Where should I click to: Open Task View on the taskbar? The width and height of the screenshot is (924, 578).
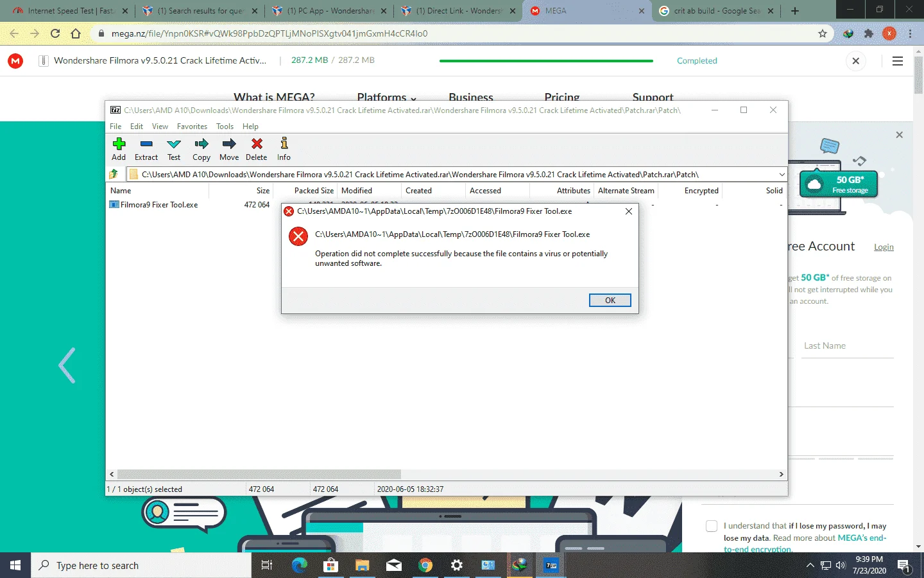pos(267,565)
